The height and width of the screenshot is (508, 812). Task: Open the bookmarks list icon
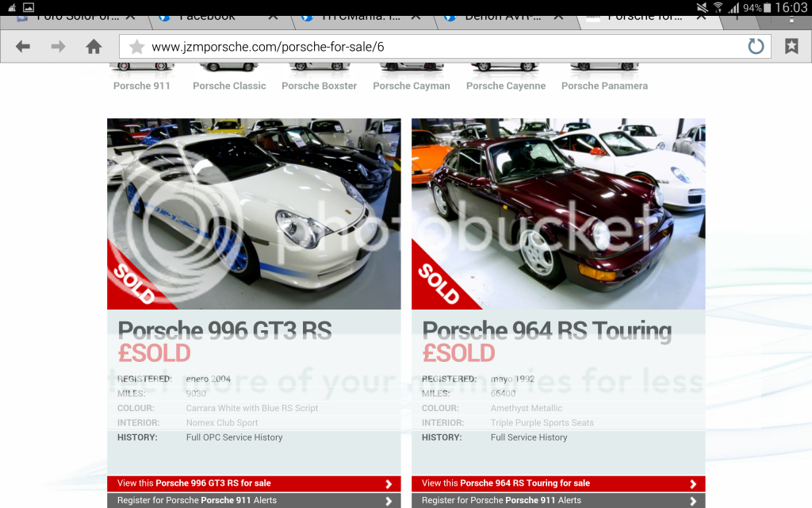[x=791, y=47]
